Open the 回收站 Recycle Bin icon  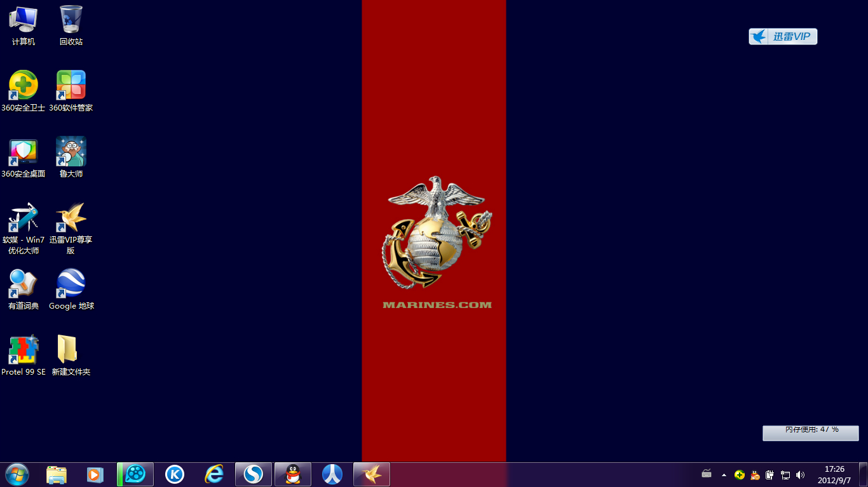tap(71, 26)
